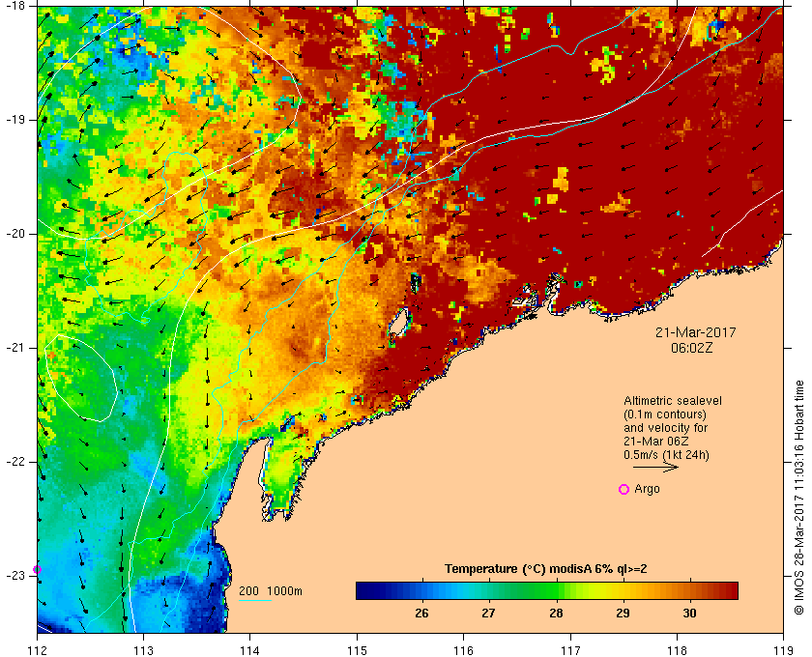Click the colorbar tick label 27
The width and height of the screenshot is (812, 657).
pyautogui.click(x=488, y=614)
